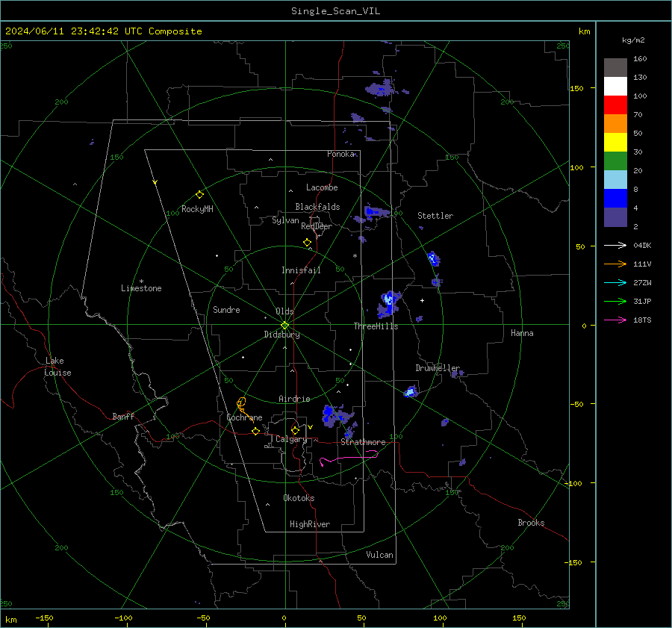Screen dimensions: 672x628
Task: Click the Lacombe city label
Action: tap(322, 187)
